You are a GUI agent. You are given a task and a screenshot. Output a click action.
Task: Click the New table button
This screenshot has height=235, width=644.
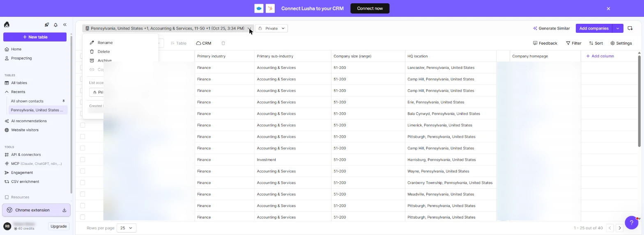pyautogui.click(x=35, y=37)
